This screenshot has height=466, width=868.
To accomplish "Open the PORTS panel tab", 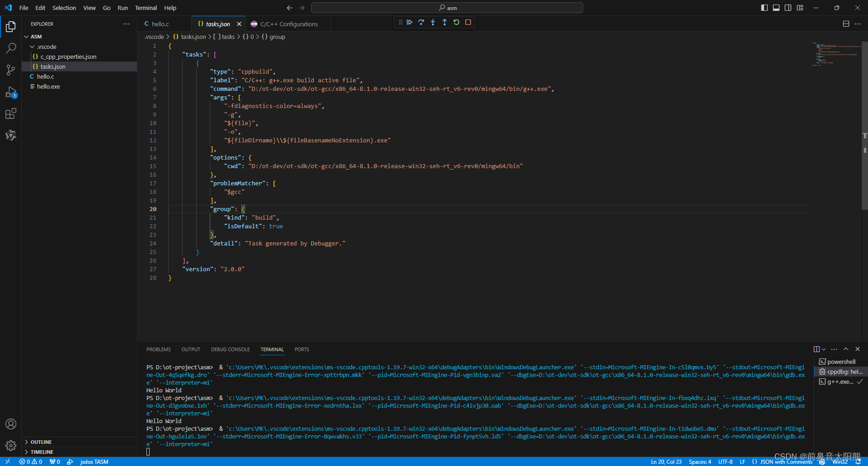I will point(302,349).
